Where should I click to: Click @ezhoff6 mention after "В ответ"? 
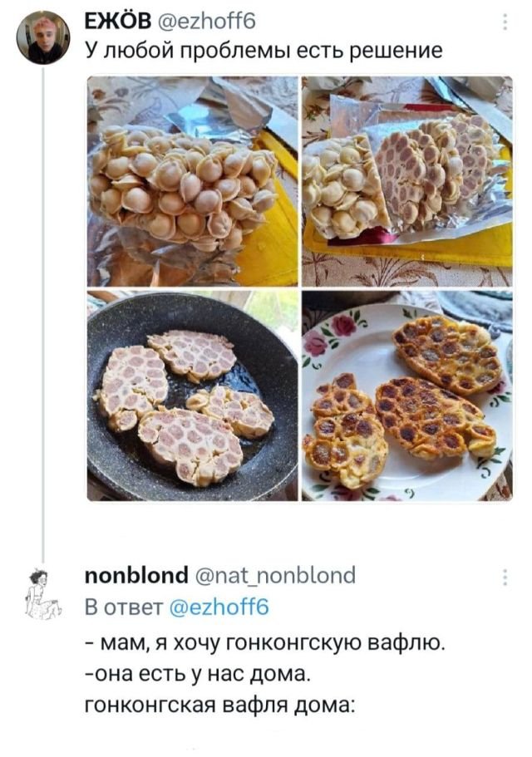click(x=219, y=607)
